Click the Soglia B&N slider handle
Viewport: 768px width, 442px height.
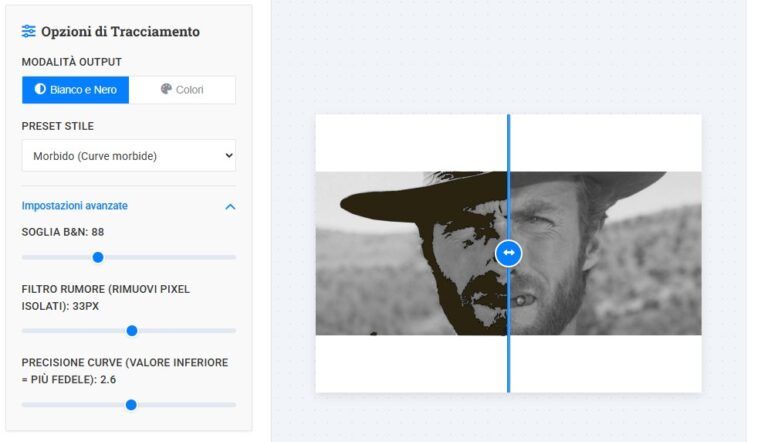pos(98,257)
